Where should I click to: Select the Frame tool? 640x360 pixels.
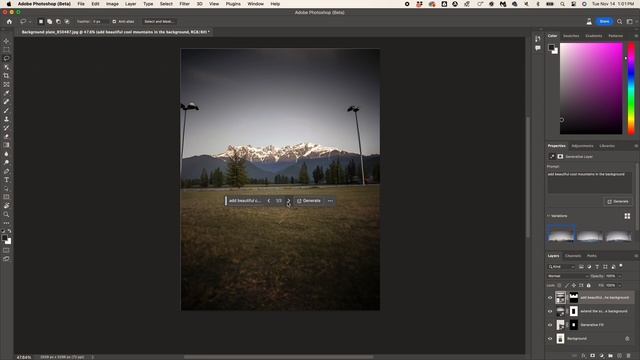[6, 84]
